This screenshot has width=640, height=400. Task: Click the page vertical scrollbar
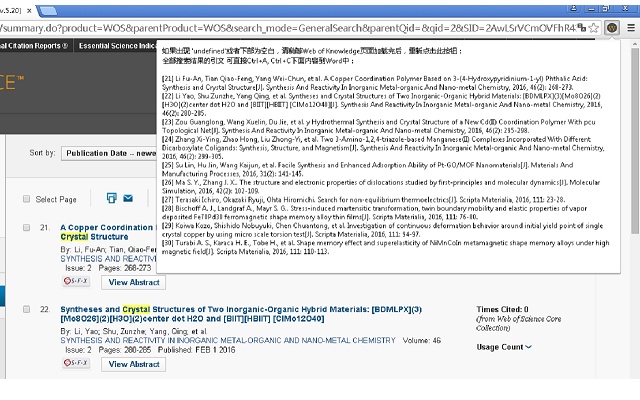coord(634,139)
